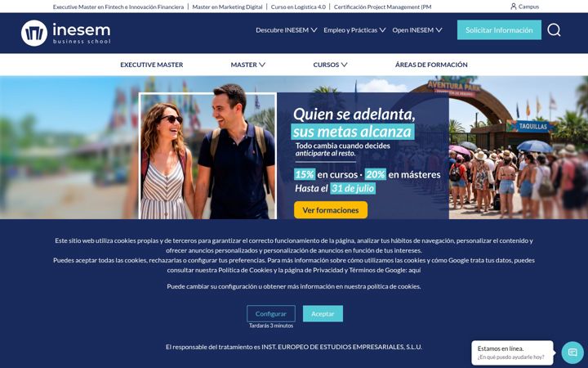Open the live chat bubble icon
Screen dimensions: 588x368
point(572,352)
